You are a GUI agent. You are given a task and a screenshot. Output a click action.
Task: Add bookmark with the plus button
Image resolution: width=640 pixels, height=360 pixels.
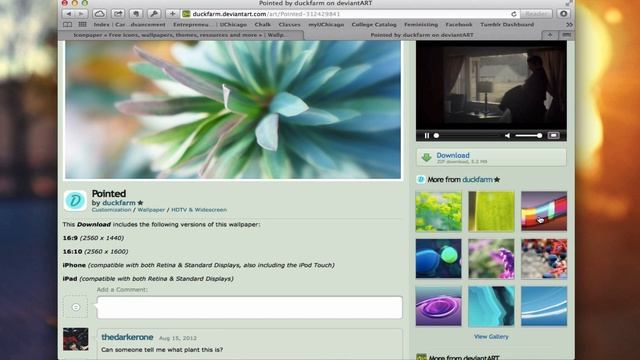[172, 14]
